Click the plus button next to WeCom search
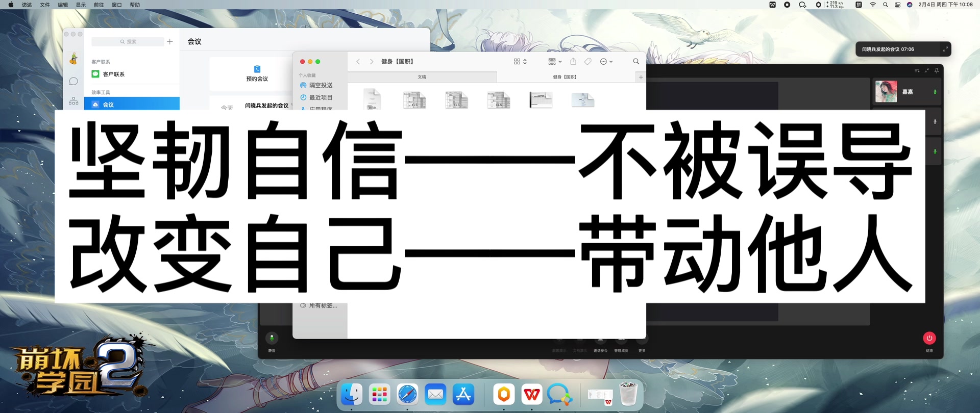Screen dimensions: 980x413 pos(170,41)
